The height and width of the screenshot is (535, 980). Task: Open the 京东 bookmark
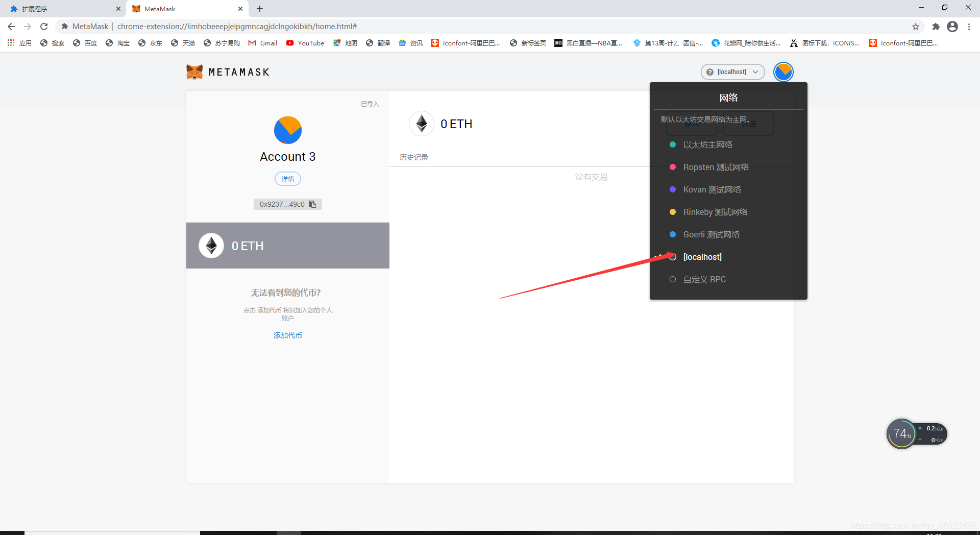[150, 43]
